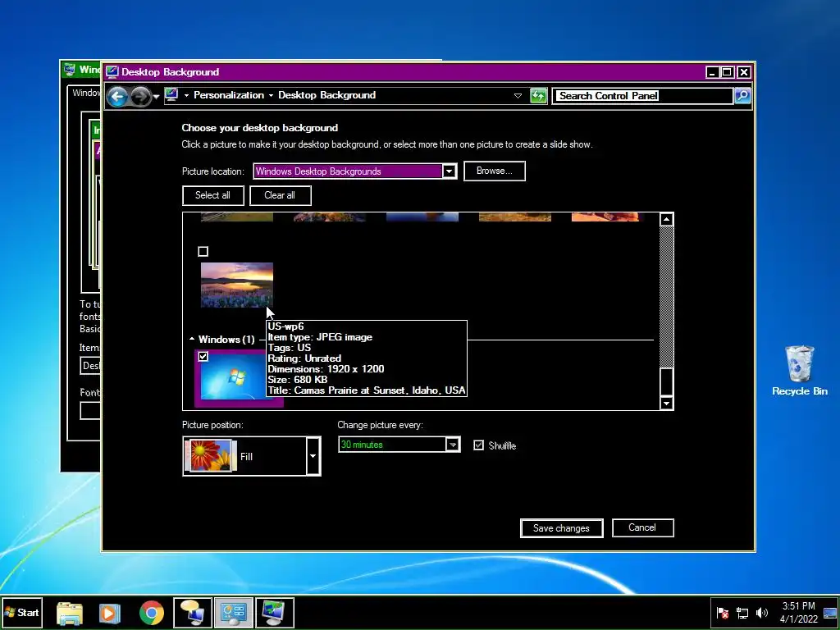Click the picture list scrollbar thumb
840x630 pixels.
(x=666, y=381)
